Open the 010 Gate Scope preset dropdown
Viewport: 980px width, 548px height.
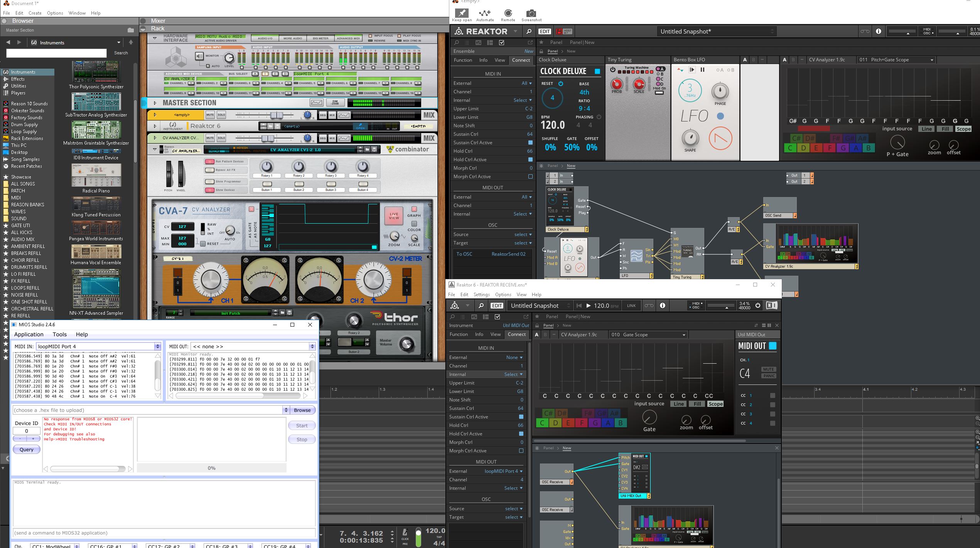[x=648, y=335]
